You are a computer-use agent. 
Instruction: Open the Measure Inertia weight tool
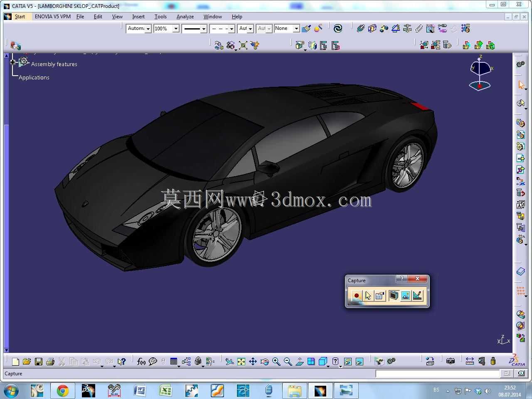(493, 361)
